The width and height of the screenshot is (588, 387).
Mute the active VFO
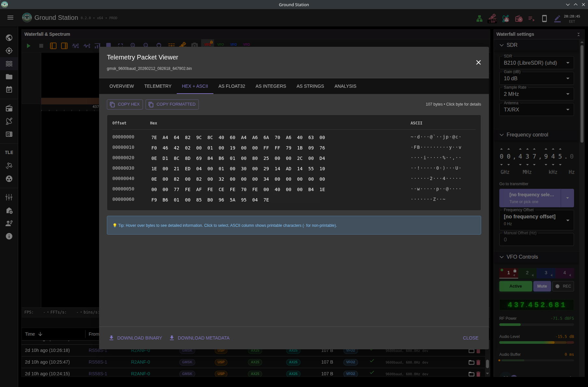point(542,286)
